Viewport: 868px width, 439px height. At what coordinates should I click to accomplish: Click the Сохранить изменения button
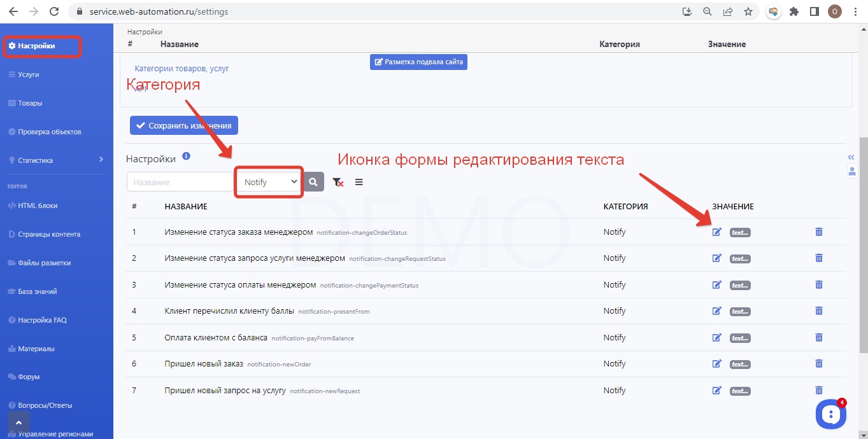184,125
